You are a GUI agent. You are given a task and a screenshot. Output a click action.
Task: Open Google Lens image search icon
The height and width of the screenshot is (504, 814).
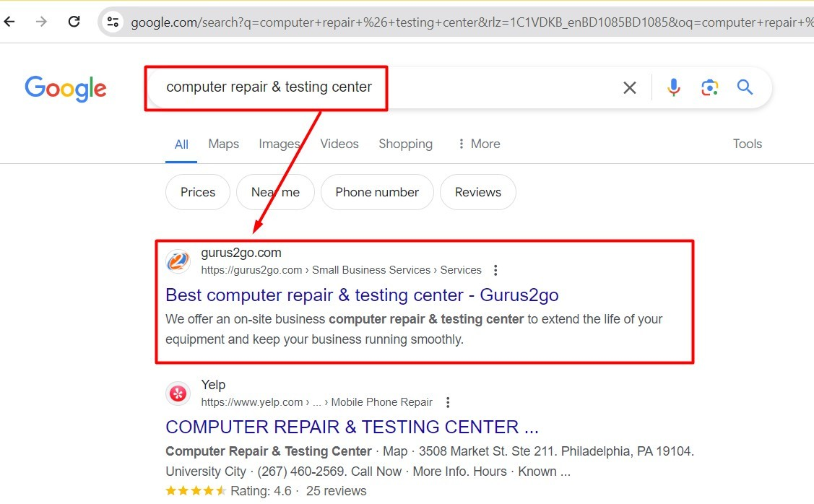tap(710, 87)
